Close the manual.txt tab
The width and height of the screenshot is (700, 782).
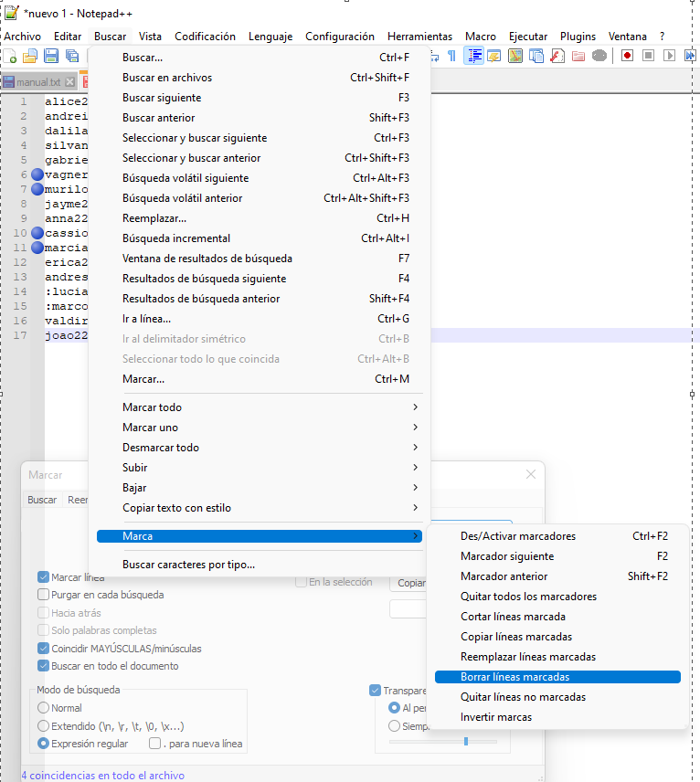70,82
